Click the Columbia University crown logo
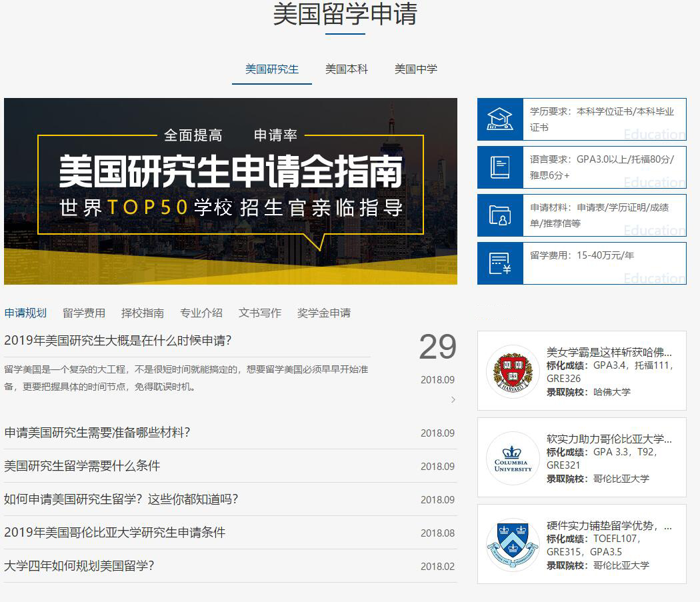 click(513, 458)
